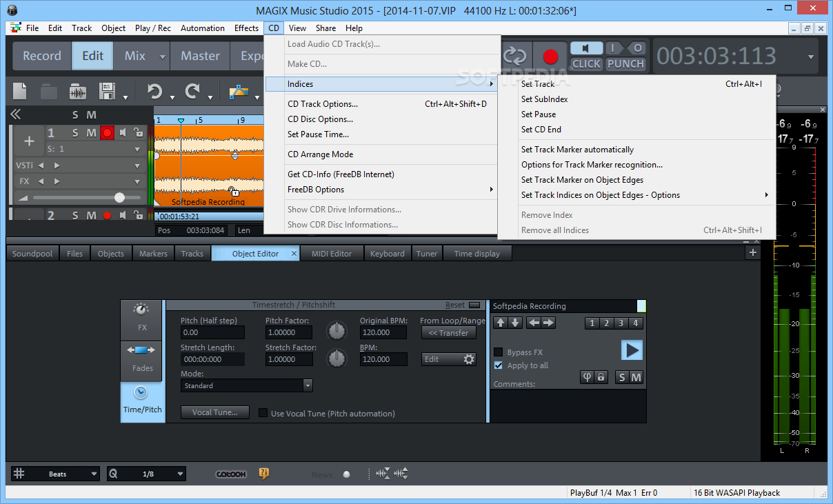
Task: Open the audio import waveform icon
Action: (78, 92)
